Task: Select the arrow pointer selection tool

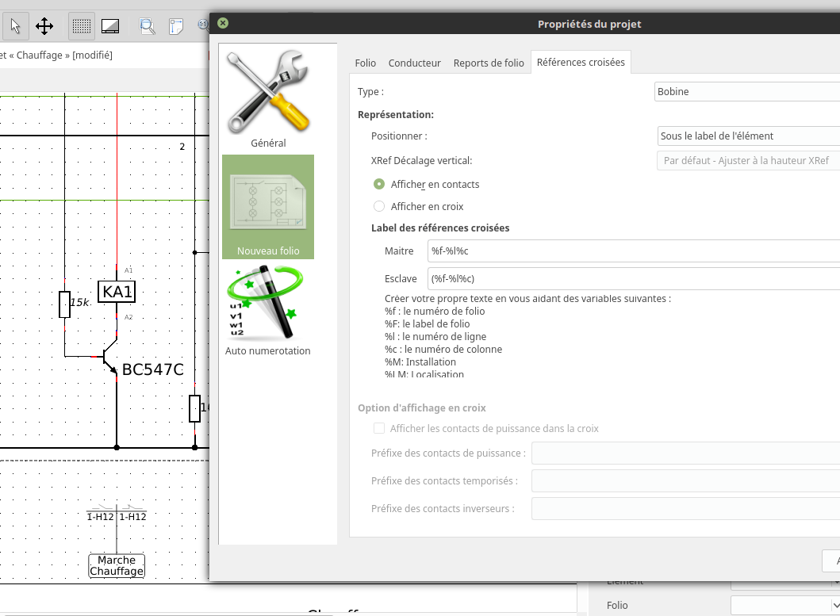Action: coord(14,26)
